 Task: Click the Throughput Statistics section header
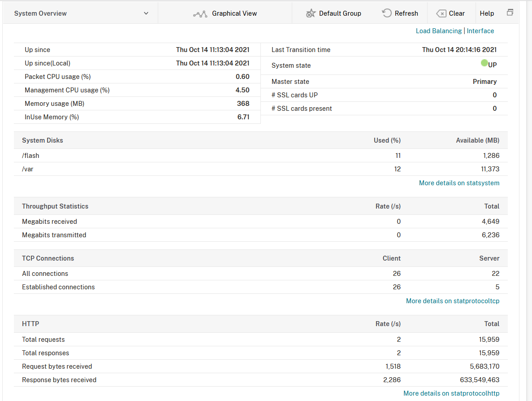point(55,206)
